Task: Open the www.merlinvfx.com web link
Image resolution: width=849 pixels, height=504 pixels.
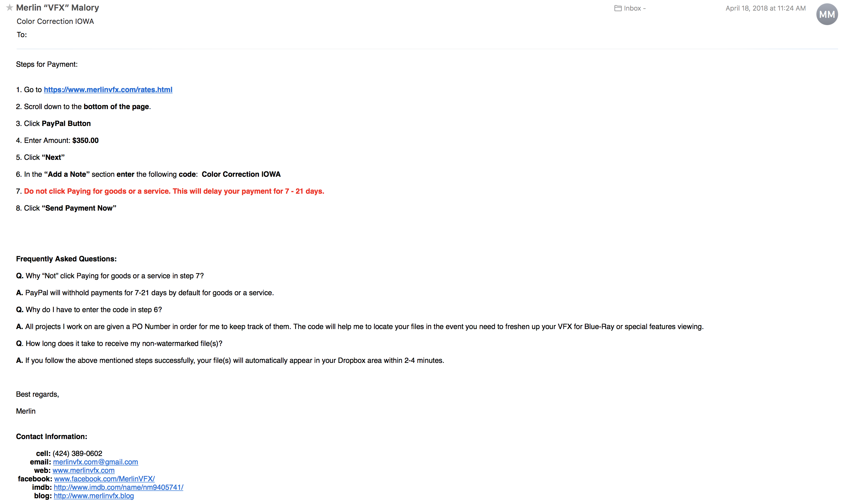Action: point(84,470)
